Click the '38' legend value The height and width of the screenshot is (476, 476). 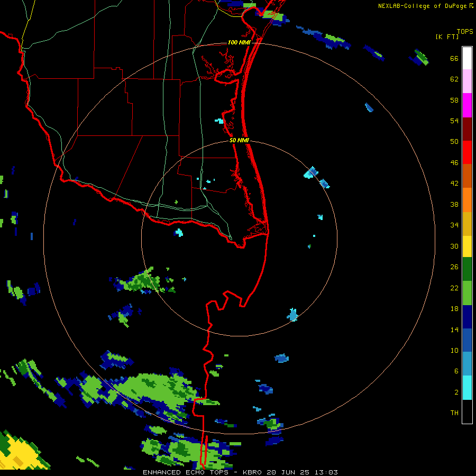point(454,204)
